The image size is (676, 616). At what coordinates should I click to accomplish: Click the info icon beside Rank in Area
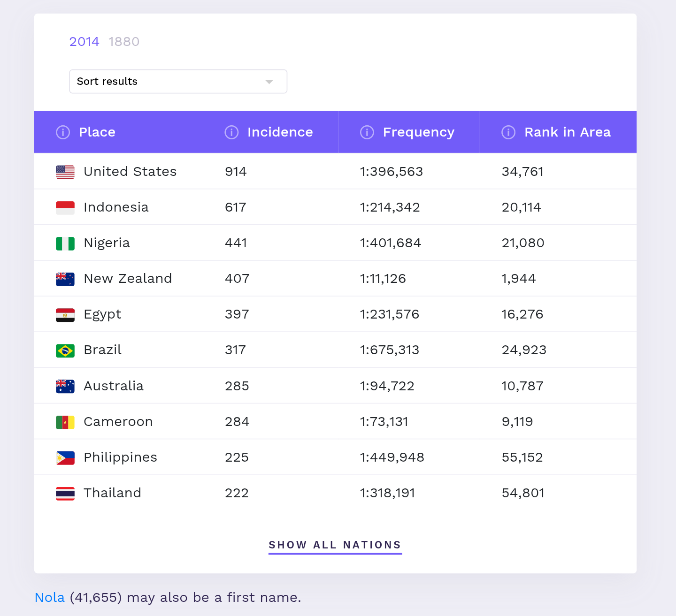pos(508,132)
